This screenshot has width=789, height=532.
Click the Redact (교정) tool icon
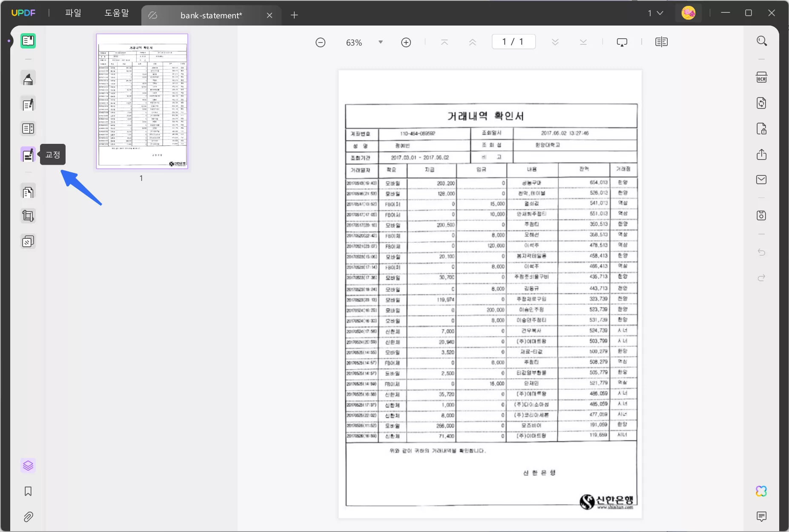point(28,154)
